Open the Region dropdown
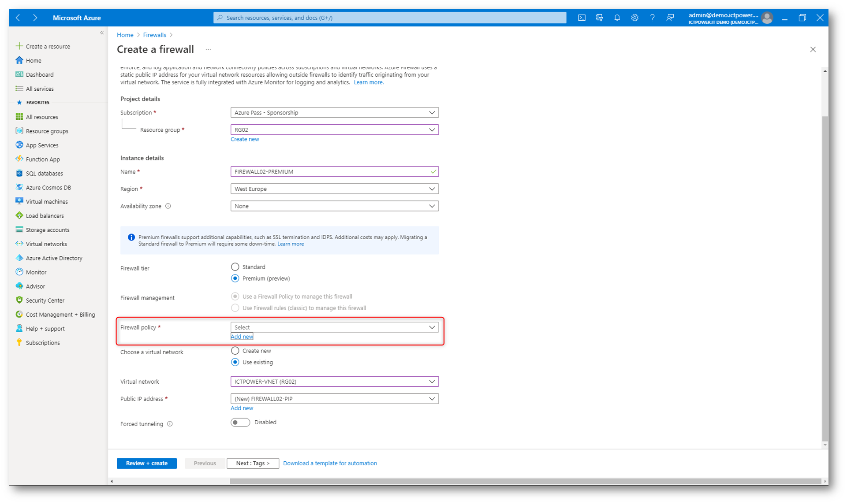Viewport: 847px width, 504px height. click(x=335, y=189)
